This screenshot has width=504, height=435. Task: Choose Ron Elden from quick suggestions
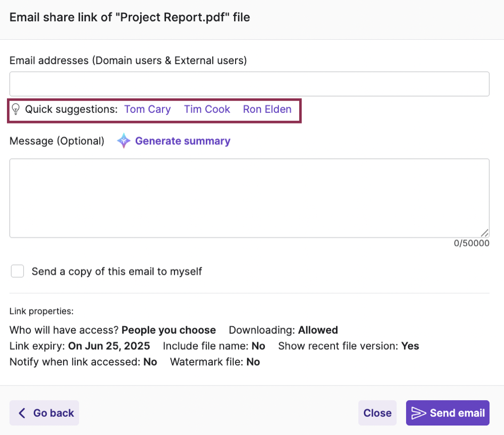pyautogui.click(x=267, y=109)
